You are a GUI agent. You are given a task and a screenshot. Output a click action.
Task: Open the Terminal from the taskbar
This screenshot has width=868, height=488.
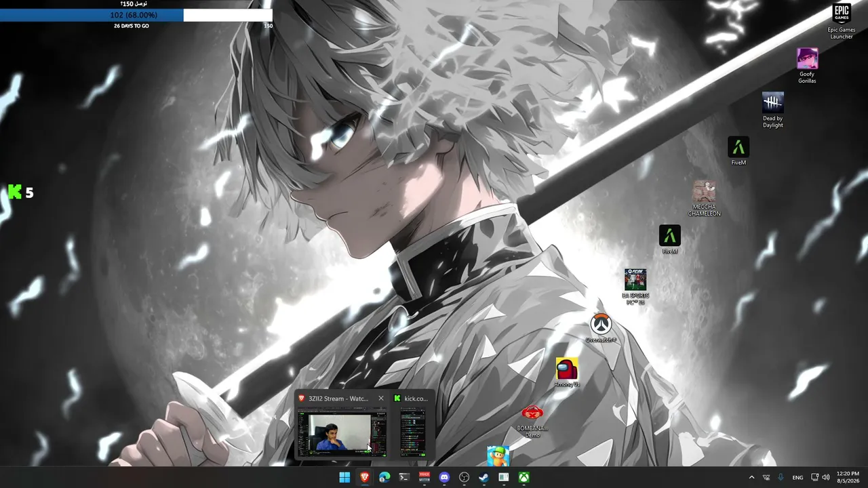(404, 477)
